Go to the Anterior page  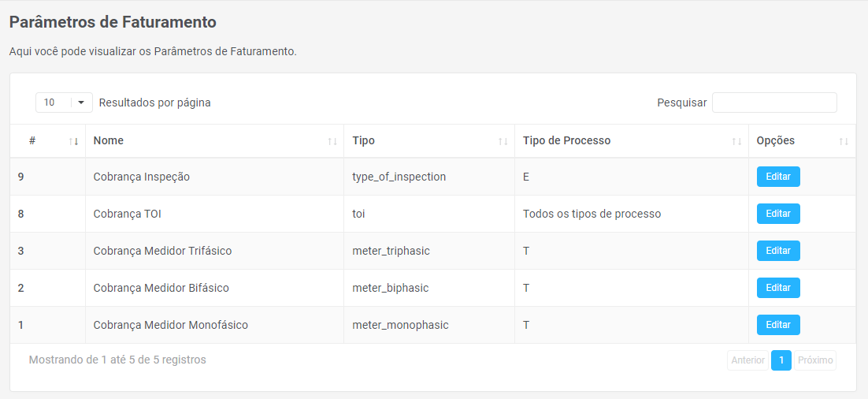747,360
